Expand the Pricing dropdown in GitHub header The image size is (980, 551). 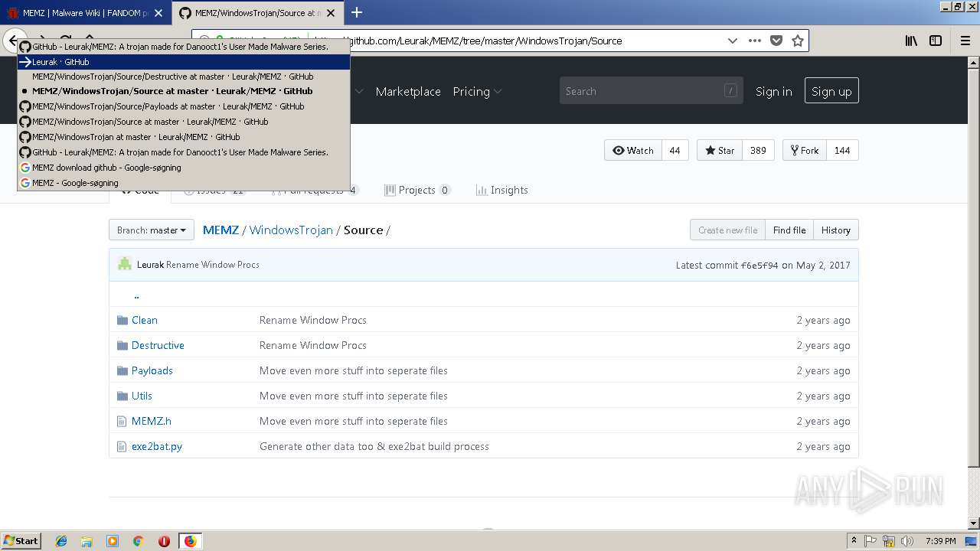coord(477,91)
